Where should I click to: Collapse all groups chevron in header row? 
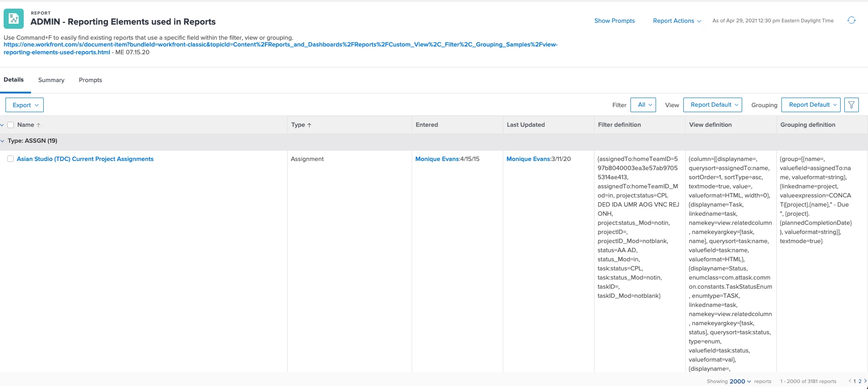(x=2, y=125)
